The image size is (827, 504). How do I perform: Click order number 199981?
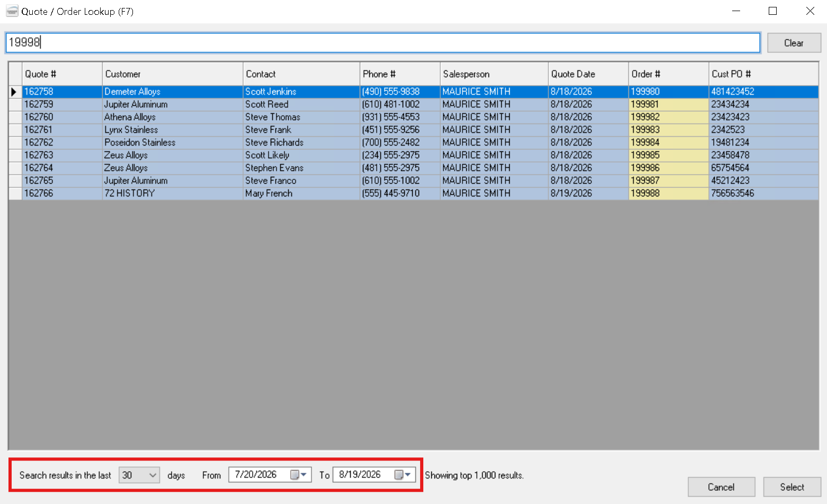(669, 104)
